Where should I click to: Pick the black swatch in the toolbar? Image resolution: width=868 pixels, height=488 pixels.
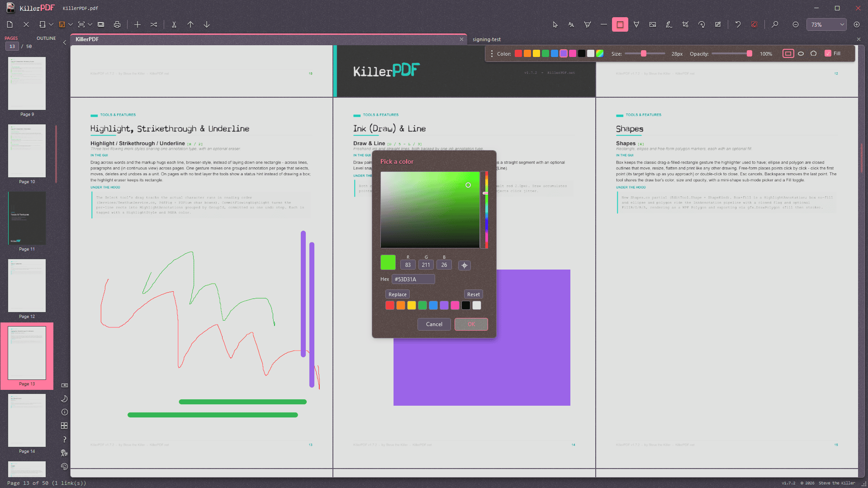click(x=582, y=53)
